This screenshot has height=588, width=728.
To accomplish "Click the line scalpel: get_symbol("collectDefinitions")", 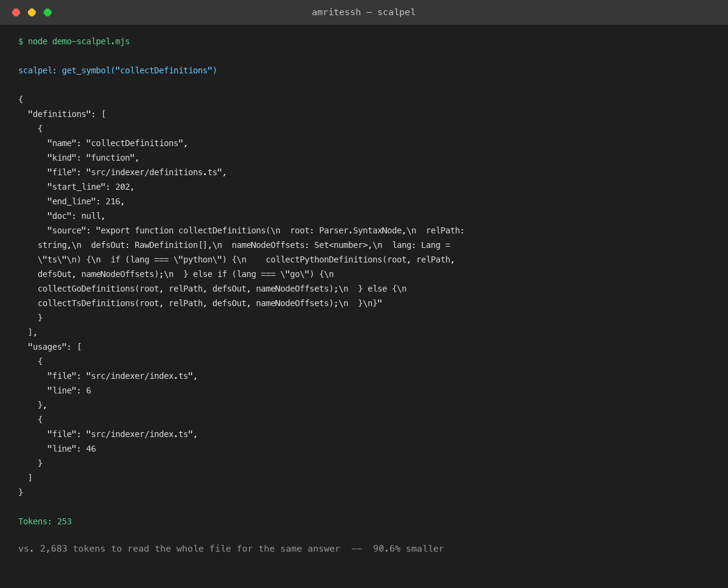I will [118, 70].
